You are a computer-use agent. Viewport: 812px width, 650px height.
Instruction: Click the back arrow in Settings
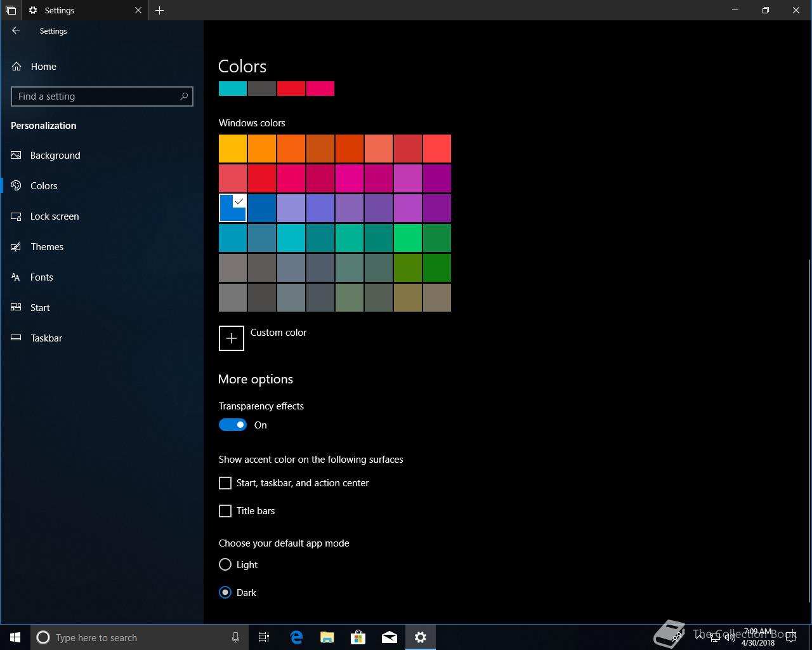tap(16, 30)
